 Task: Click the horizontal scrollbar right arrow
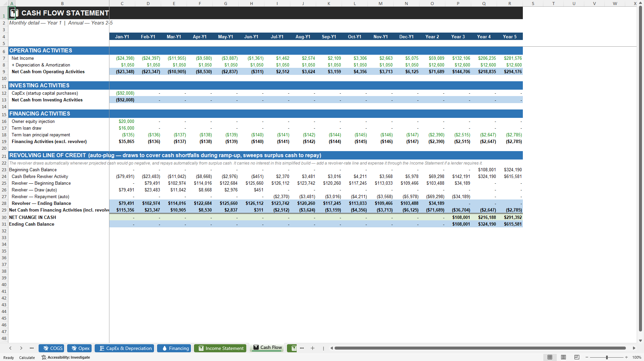634,348
